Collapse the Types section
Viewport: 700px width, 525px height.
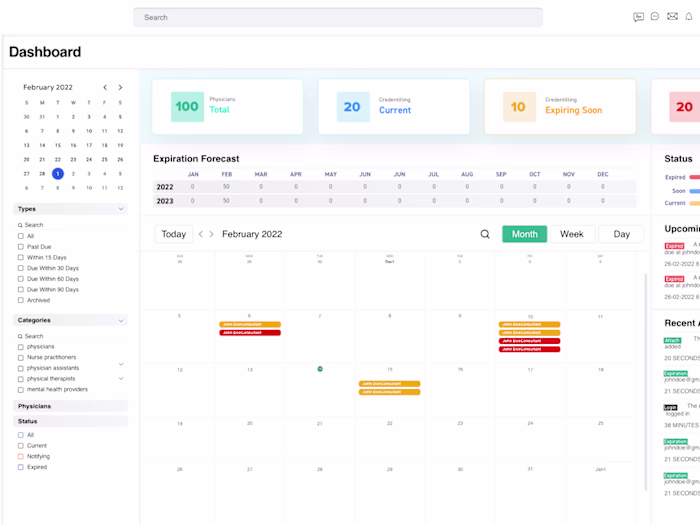tap(121, 209)
